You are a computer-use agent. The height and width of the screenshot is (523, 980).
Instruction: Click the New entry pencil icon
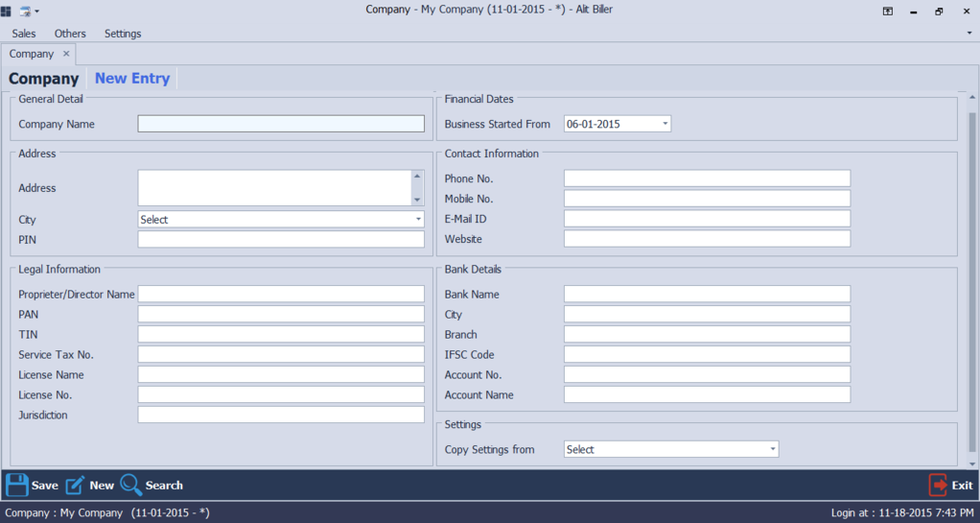tap(75, 485)
